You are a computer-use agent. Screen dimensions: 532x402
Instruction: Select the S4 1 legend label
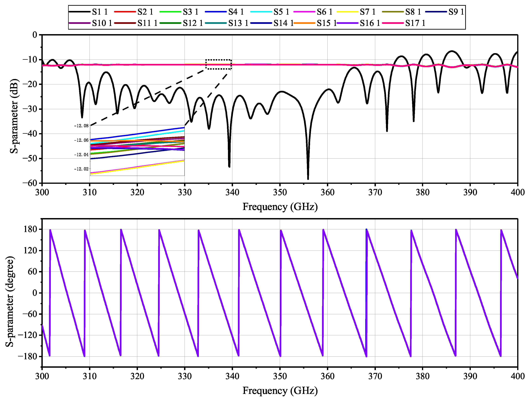click(x=236, y=12)
